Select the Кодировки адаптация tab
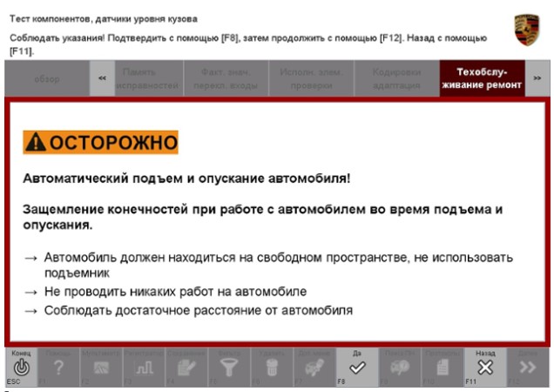This screenshot has width=554, height=392. pyautogui.click(x=396, y=78)
